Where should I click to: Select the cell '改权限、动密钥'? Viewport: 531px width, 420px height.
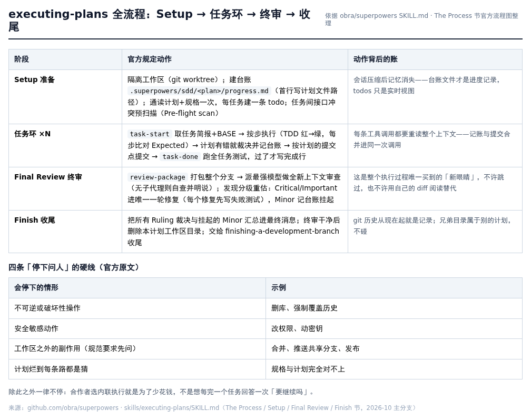[394, 328]
